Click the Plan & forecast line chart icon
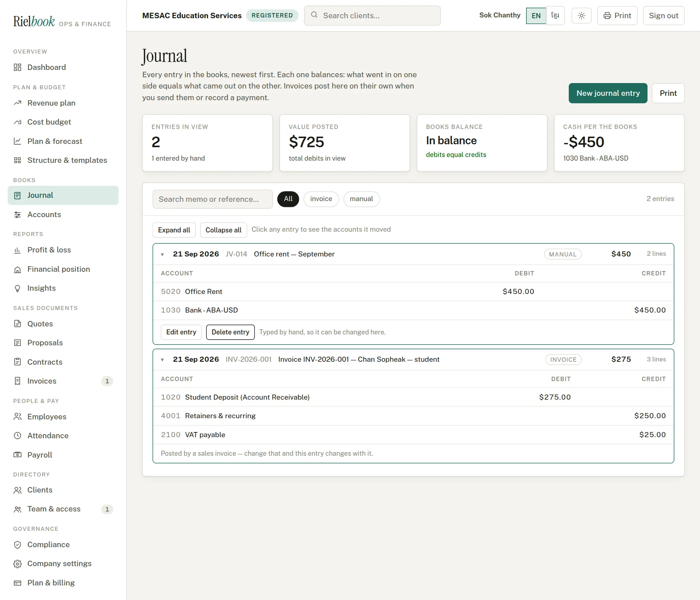 click(17, 141)
